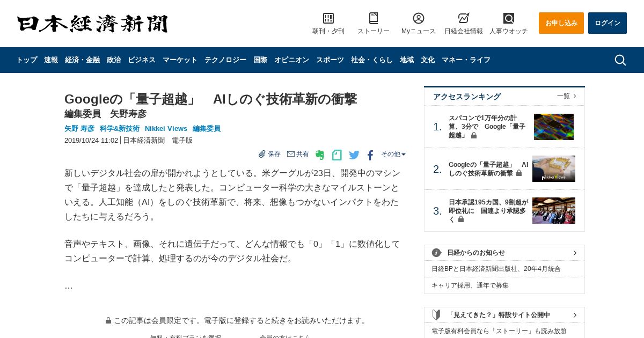Image resolution: width=644 pixels, height=338 pixels.
Task: Share article via teal note icon
Action: coord(337,155)
